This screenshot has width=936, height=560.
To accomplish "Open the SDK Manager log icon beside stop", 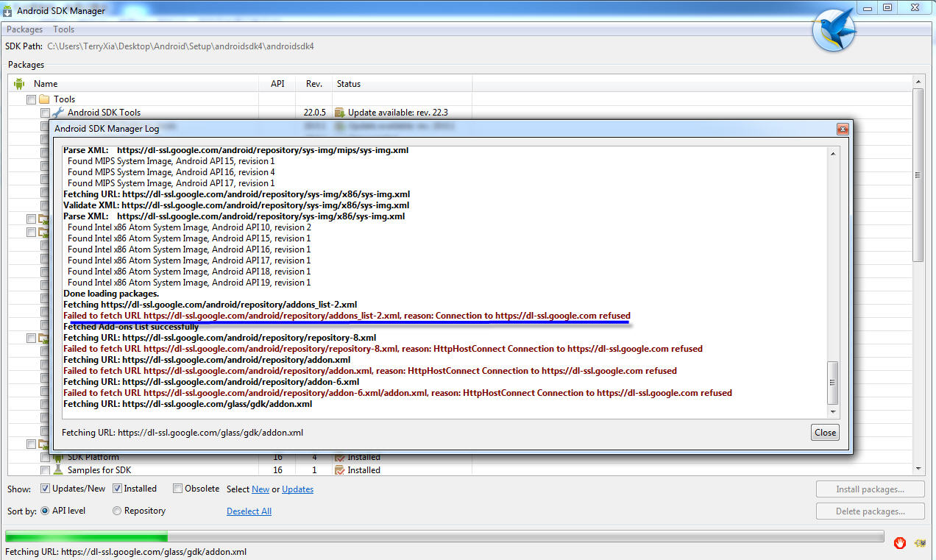I will coord(920,543).
